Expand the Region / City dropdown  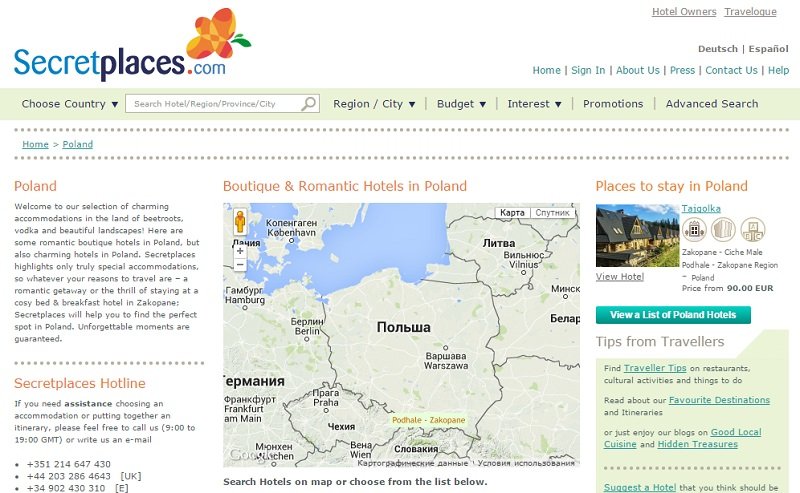(x=373, y=104)
